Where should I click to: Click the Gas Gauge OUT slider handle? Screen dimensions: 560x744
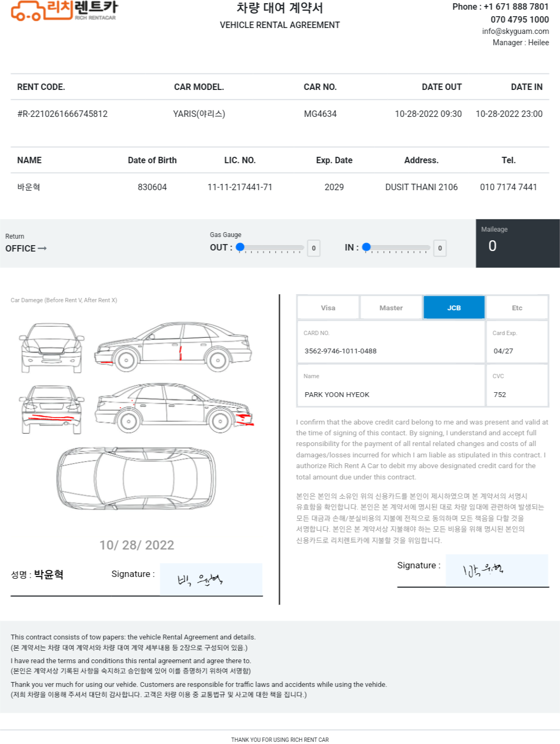[240, 247]
